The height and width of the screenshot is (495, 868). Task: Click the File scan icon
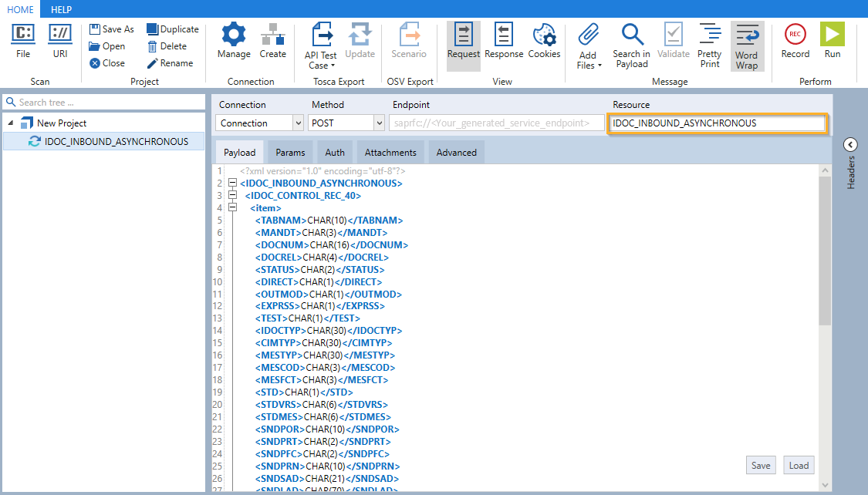23,35
